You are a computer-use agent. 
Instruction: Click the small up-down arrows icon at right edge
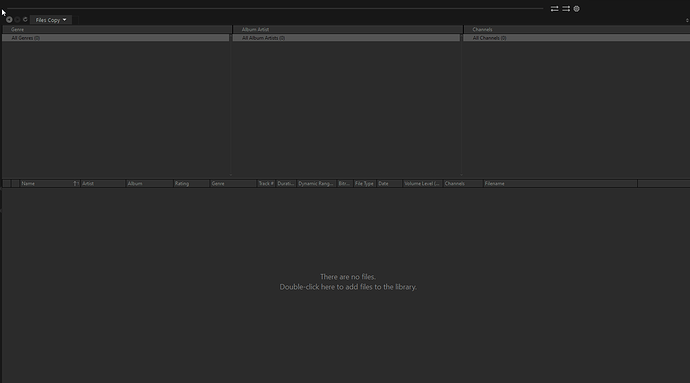point(687,20)
